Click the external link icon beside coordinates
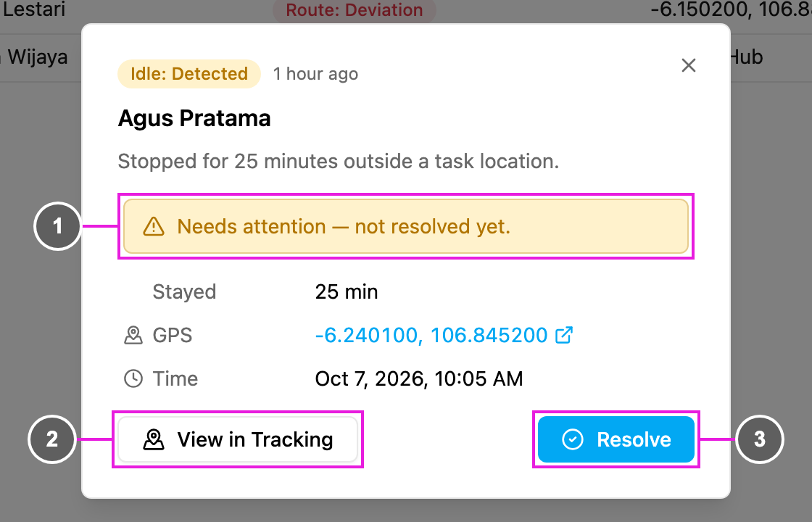The image size is (812, 522). pyautogui.click(x=563, y=335)
